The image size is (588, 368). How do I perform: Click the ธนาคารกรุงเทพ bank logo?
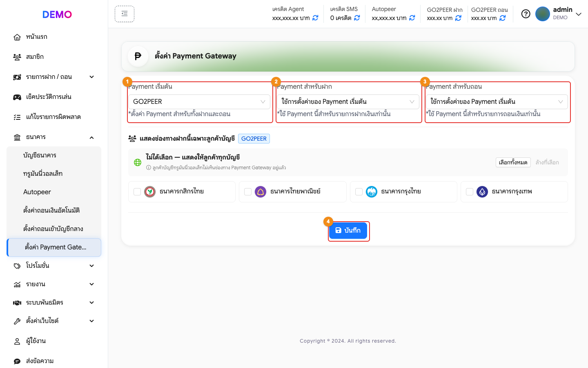[x=482, y=192]
